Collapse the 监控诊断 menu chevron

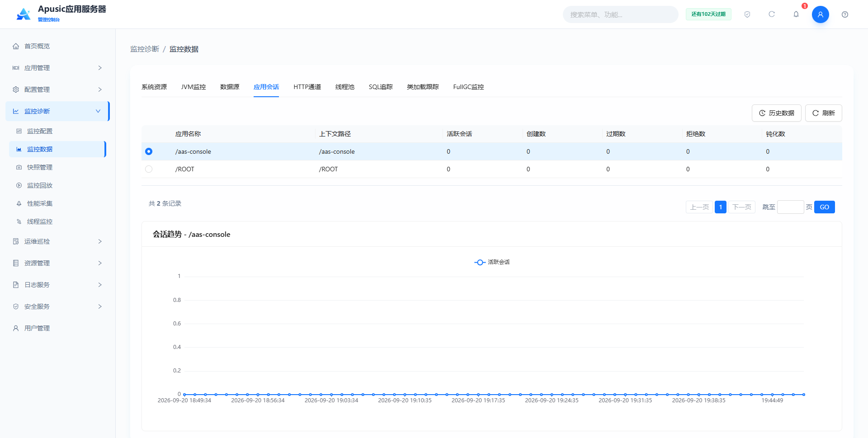[x=98, y=111]
